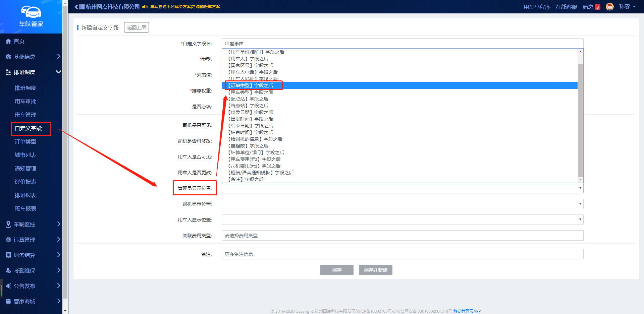Click the 备注 input field
This screenshot has height=314, width=644.
[402, 254]
